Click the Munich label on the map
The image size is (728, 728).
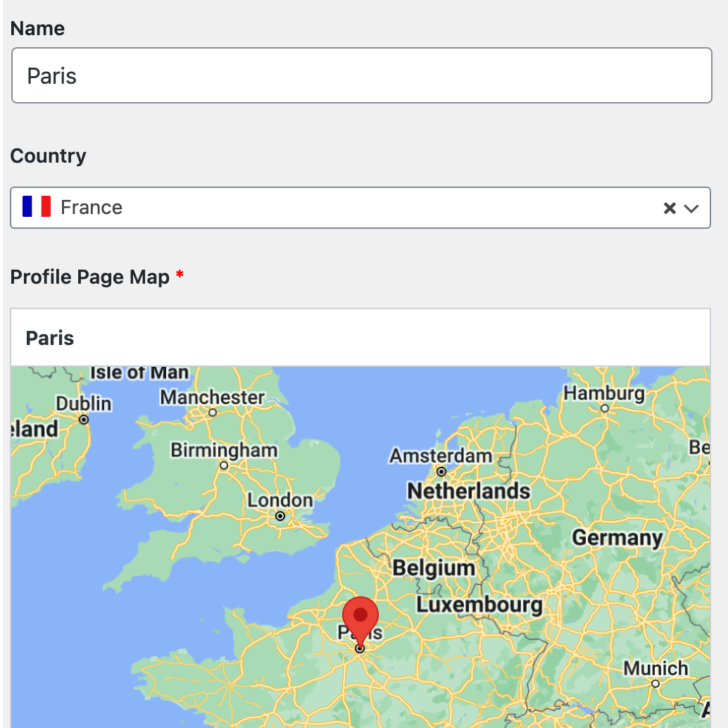coord(655,669)
